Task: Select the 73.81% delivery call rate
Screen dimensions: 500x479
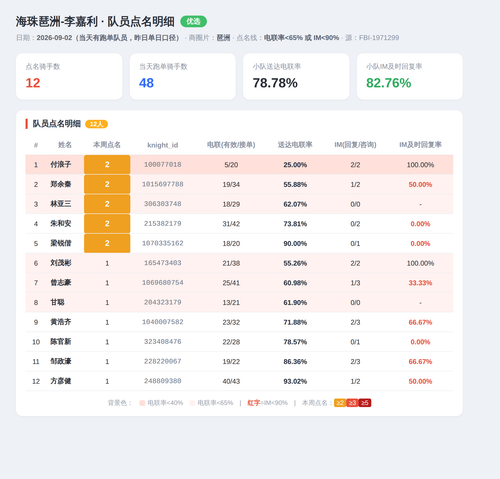Action: click(295, 224)
